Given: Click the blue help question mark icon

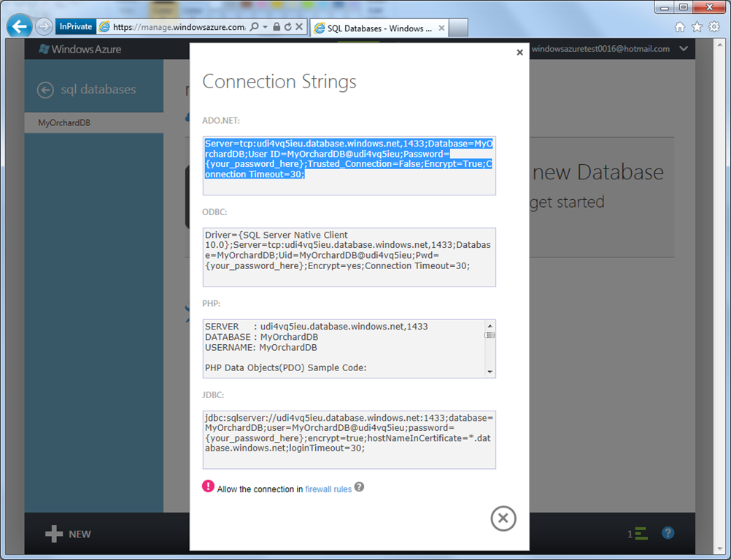Looking at the screenshot, I should point(668,533).
